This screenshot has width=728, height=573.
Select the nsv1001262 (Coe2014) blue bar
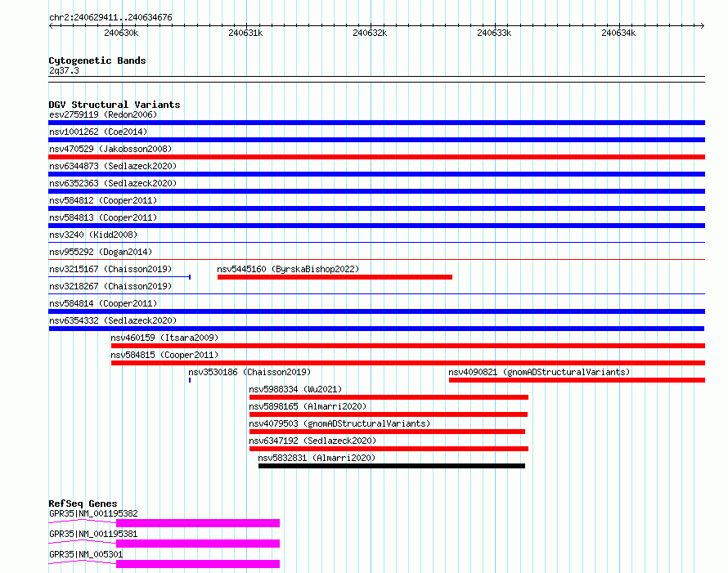pyautogui.click(x=376, y=140)
